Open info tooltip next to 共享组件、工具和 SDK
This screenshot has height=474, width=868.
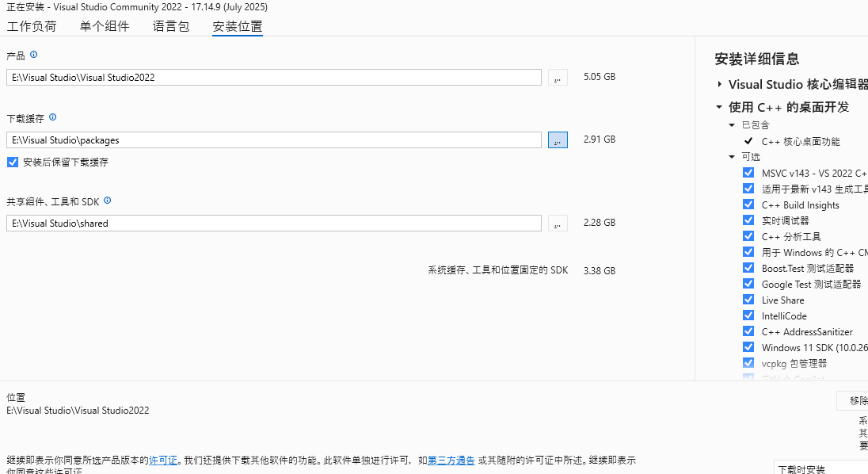coord(108,201)
